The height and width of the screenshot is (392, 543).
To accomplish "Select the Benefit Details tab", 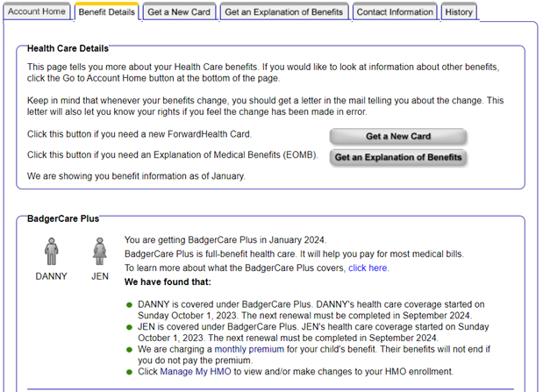I will click(x=106, y=12).
